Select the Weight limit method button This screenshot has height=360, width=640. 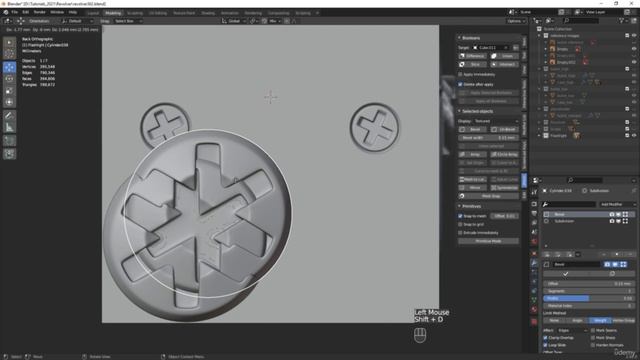click(600, 321)
